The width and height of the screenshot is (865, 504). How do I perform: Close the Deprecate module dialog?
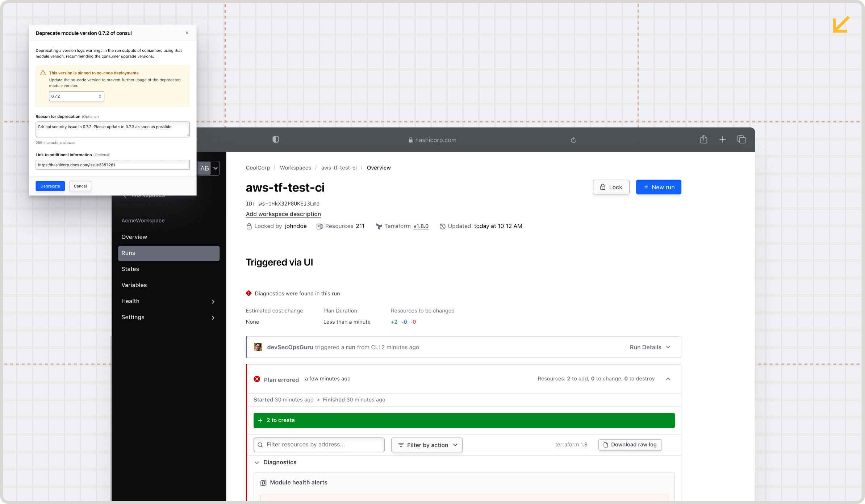coord(187,33)
